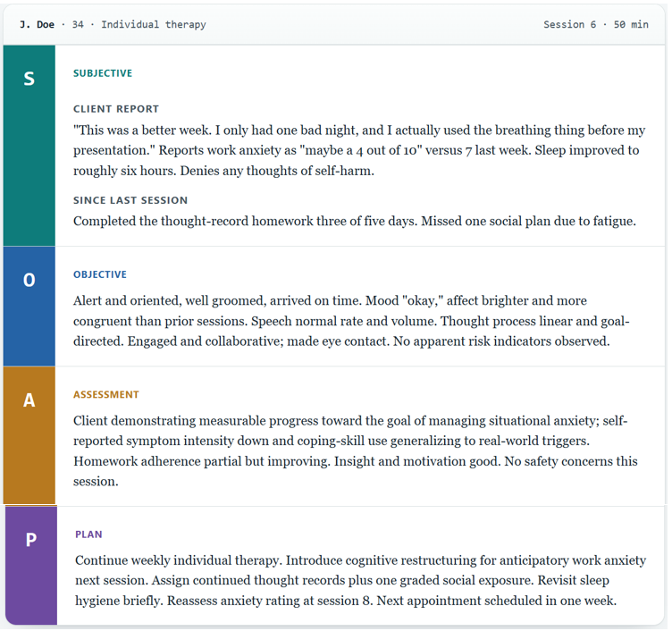The image size is (672, 631).
Task: Click the teal S section badge
Action: pos(29,146)
